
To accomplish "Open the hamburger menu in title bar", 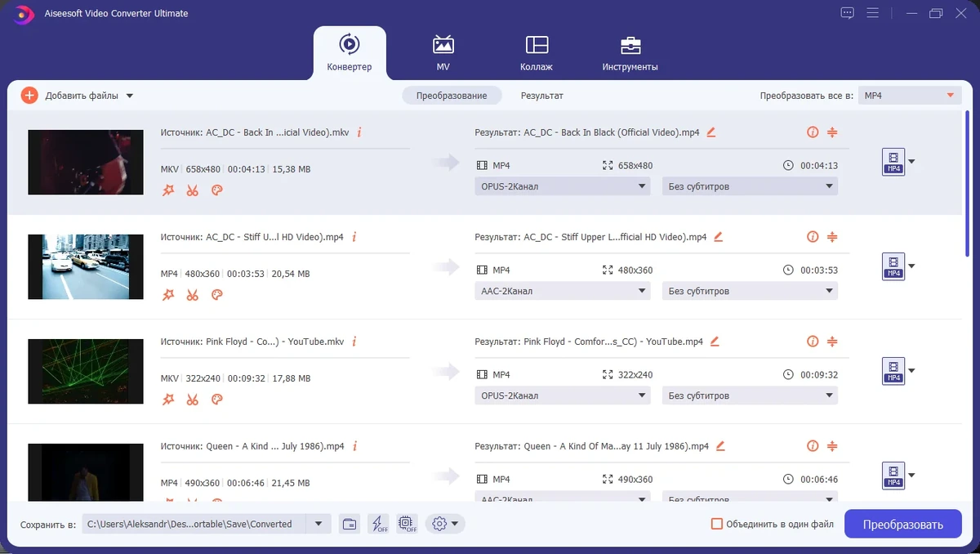I will pos(872,13).
